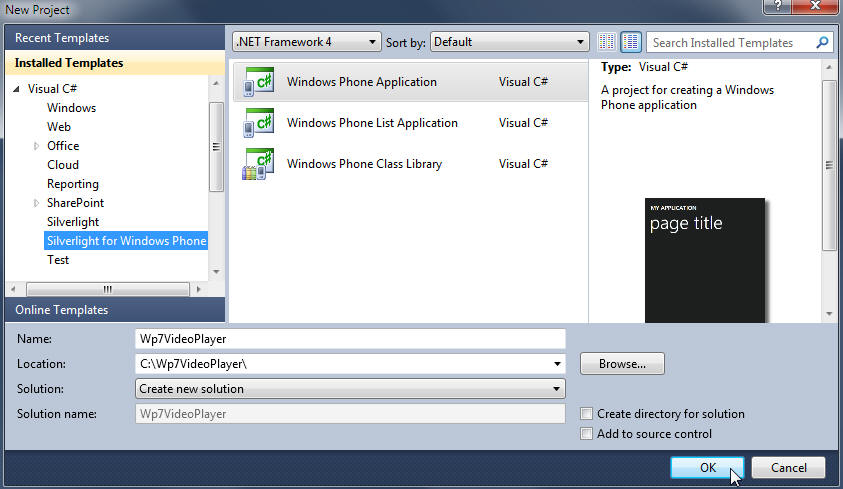This screenshot has width=843, height=489.
Task: Select the Silverlight category
Action: coord(73,221)
